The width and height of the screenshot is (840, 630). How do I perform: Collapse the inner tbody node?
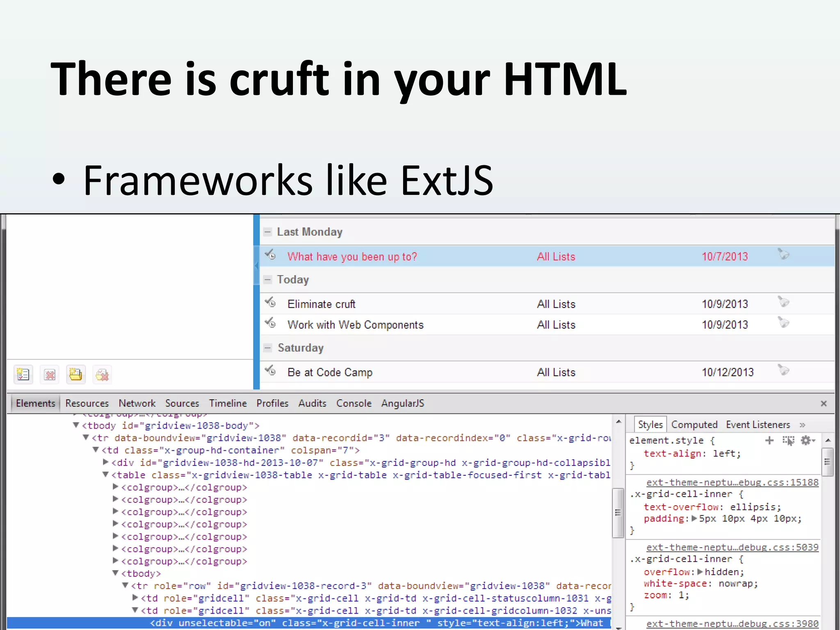click(x=115, y=573)
